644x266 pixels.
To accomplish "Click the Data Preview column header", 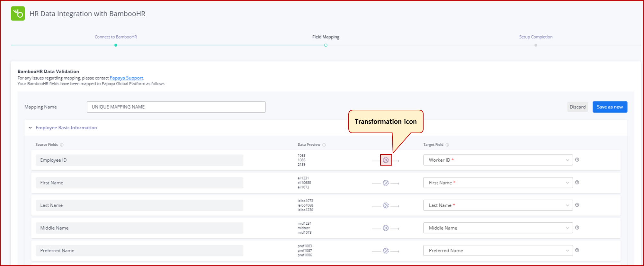I will (309, 145).
